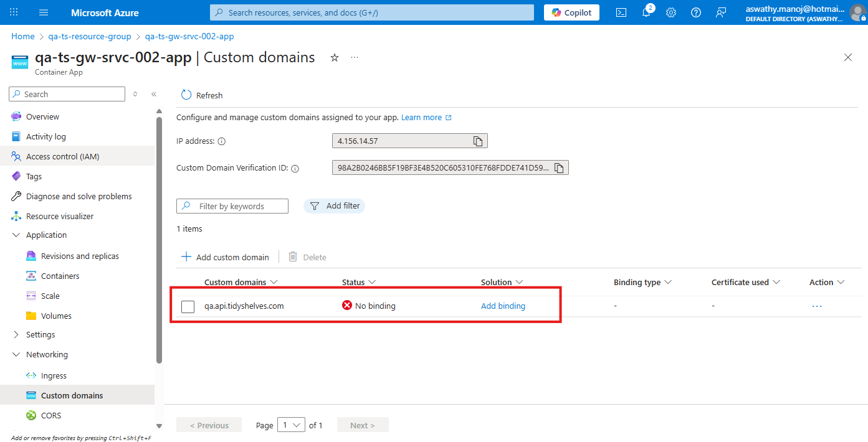The height and width of the screenshot is (442, 868).
Task: Click the Add filter button
Action: pyautogui.click(x=335, y=206)
